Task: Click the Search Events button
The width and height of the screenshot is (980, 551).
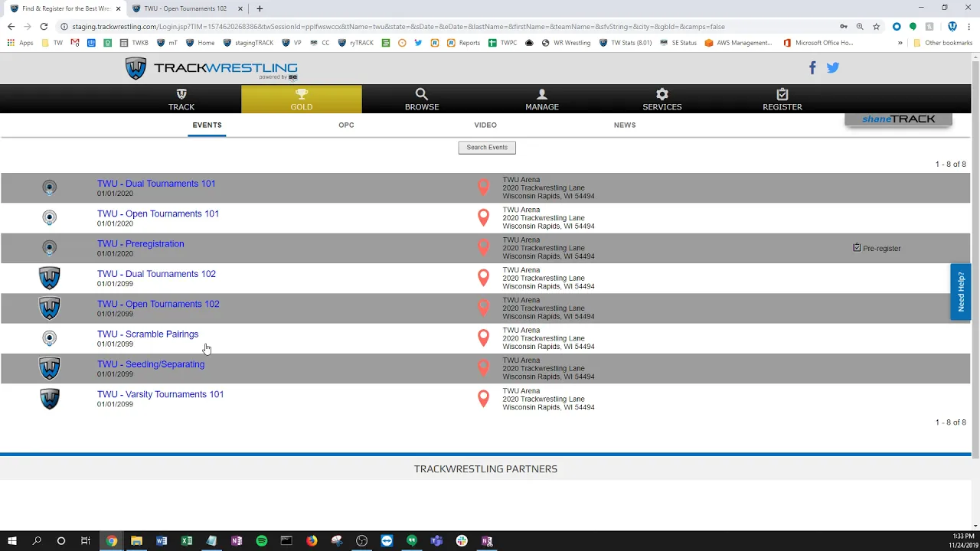Action: [x=487, y=147]
